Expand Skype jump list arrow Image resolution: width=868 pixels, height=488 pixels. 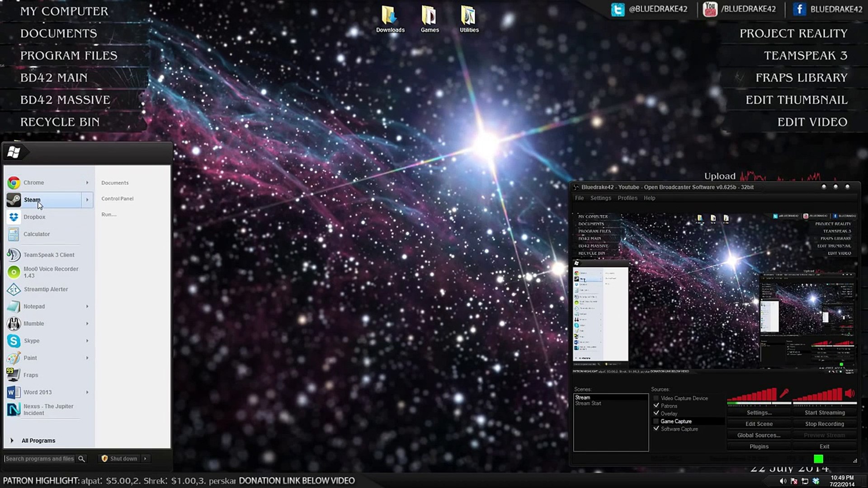87,341
